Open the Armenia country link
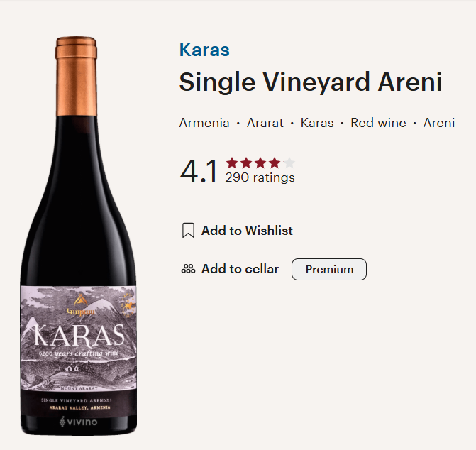 click(x=204, y=123)
